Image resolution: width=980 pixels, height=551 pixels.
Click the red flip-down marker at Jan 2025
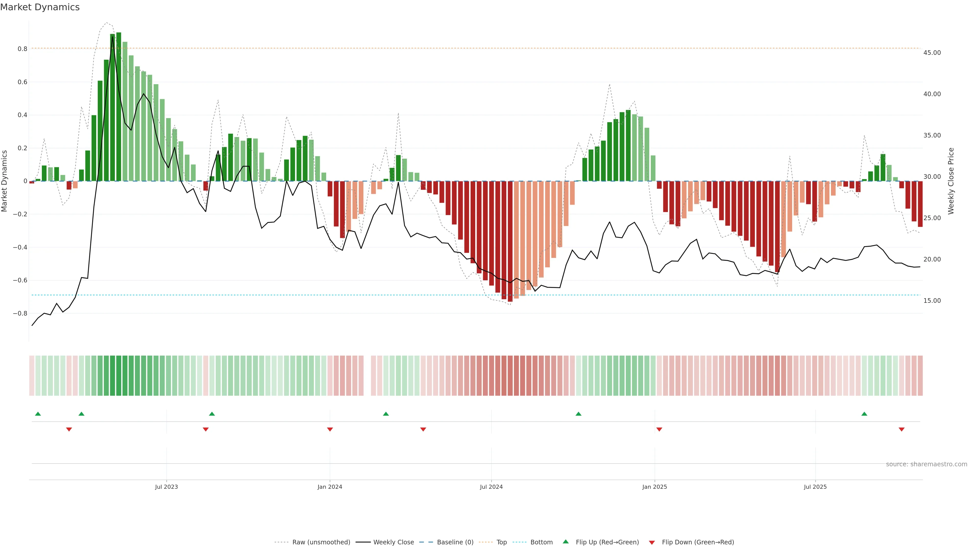659,429
